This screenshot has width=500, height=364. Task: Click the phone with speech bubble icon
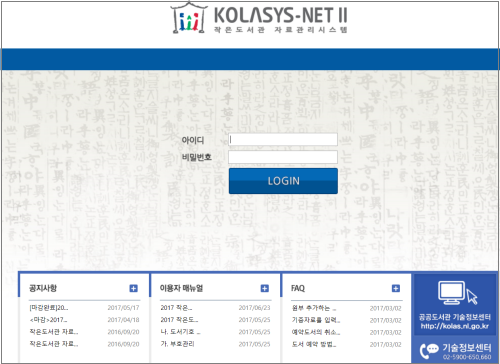[429, 351]
